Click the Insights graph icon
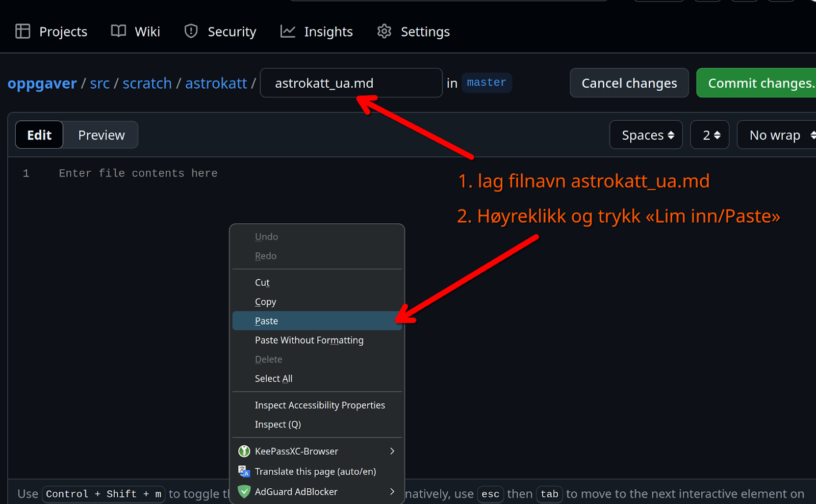The image size is (816, 504). click(x=288, y=32)
